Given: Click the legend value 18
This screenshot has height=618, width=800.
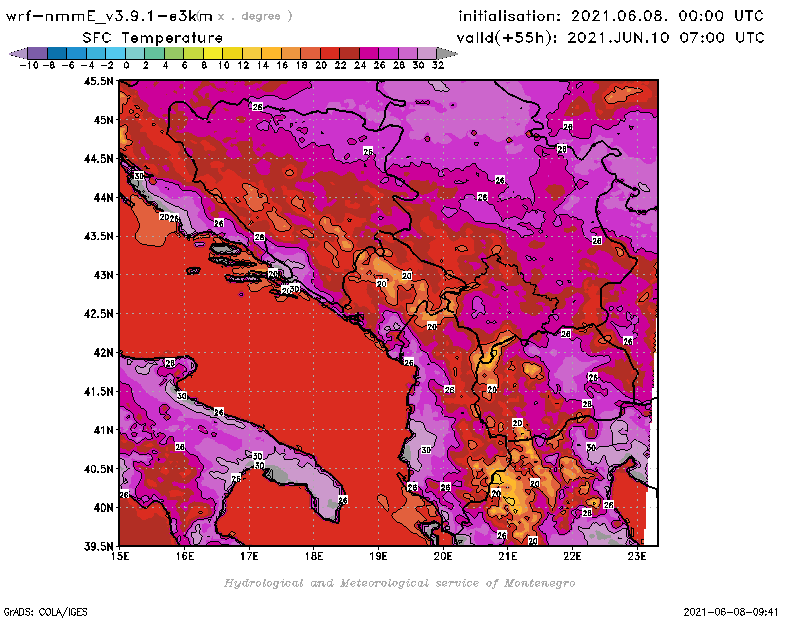Looking at the screenshot, I should [x=302, y=65].
